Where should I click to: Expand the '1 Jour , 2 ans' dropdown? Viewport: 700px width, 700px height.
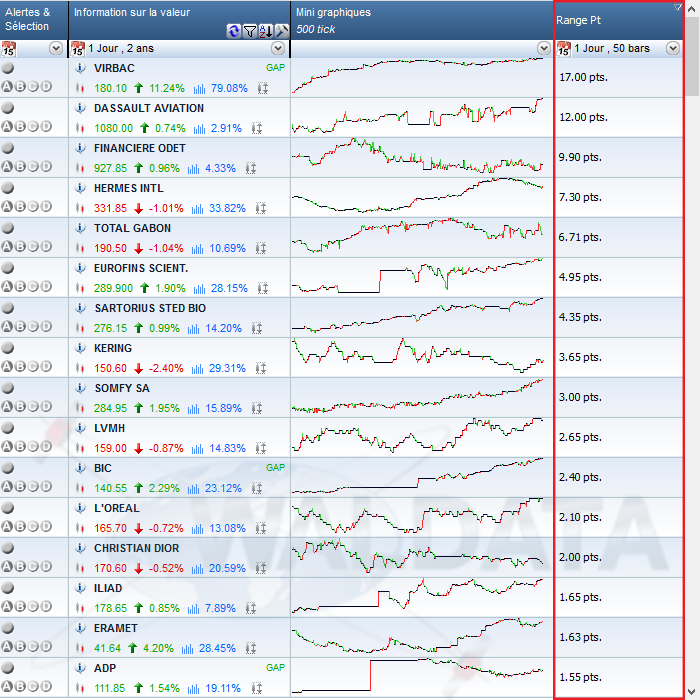click(x=278, y=48)
